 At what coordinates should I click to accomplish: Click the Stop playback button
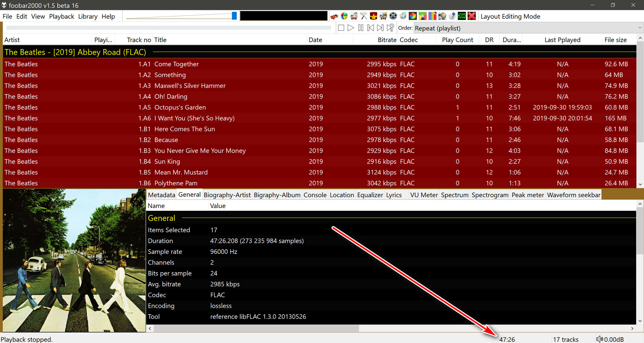(x=341, y=28)
